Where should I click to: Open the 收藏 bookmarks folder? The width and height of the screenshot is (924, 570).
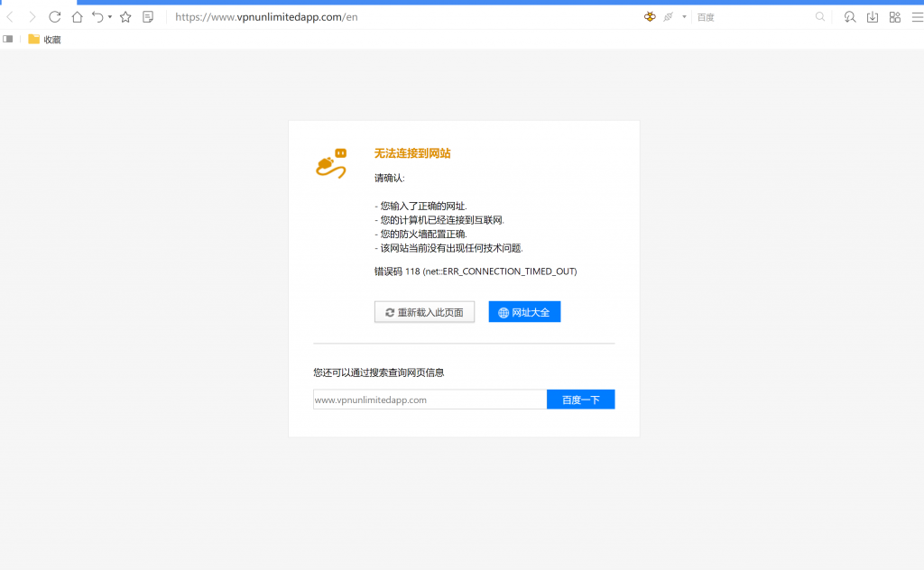point(45,40)
